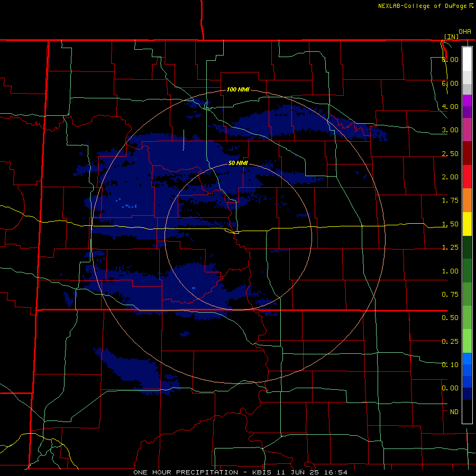Click the NEXLAB-College of DuPage watermark text
Image resolution: width=476 pixels, height=476 pixels.
tap(422, 6)
